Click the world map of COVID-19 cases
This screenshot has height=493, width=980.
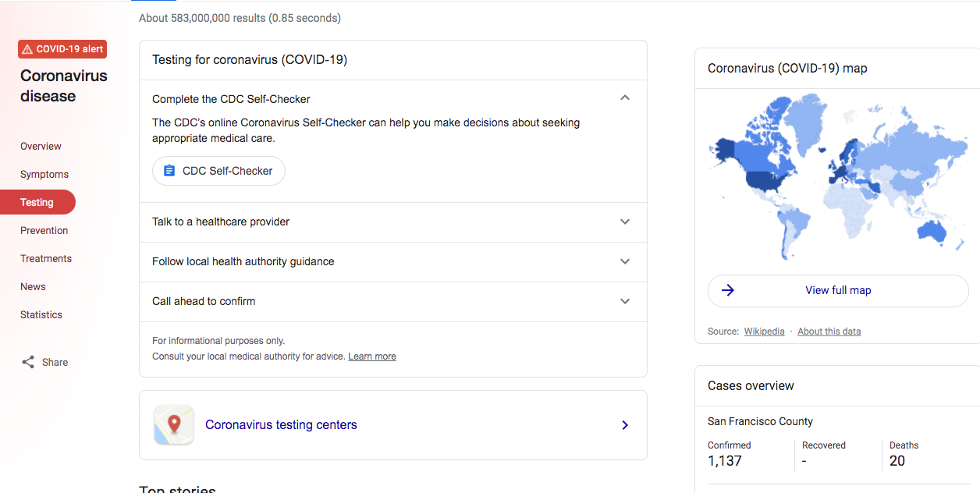(x=837, y=178)
